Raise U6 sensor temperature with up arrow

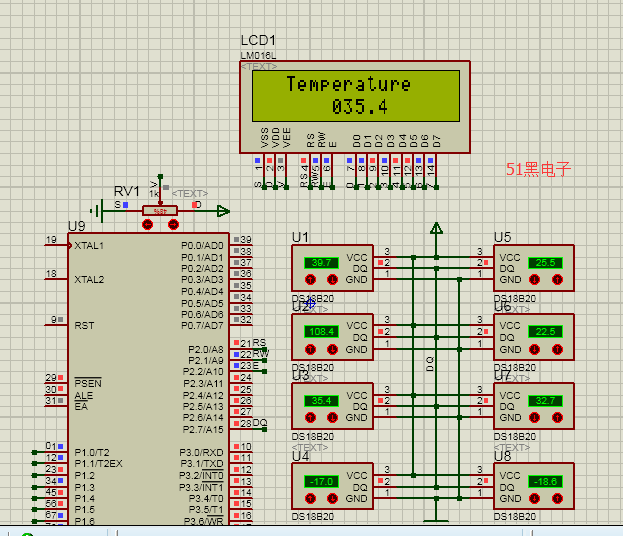click(557, 349)
